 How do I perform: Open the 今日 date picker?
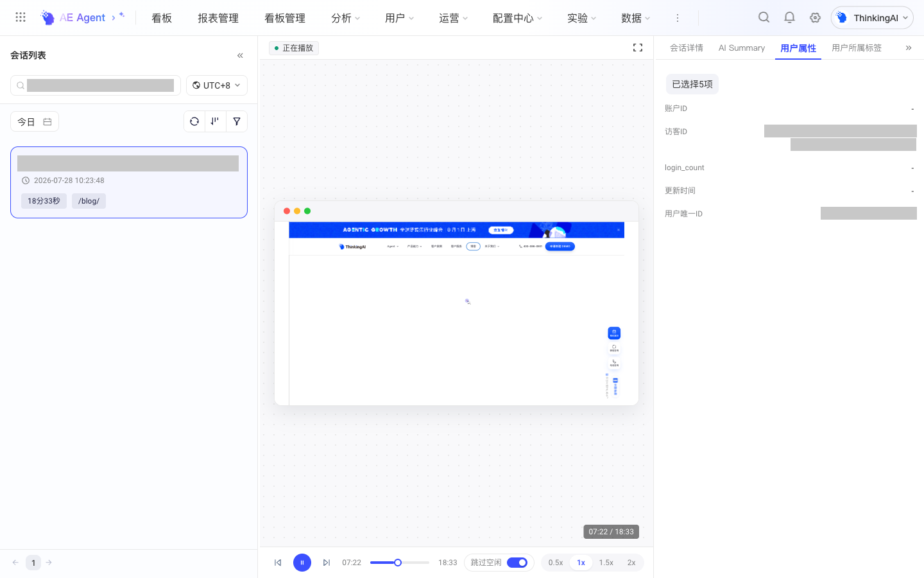(35, 121)
